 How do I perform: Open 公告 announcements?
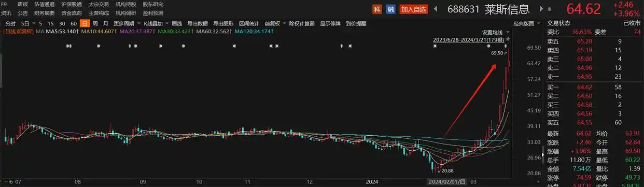pyautogui.click(x=23, y=13)
